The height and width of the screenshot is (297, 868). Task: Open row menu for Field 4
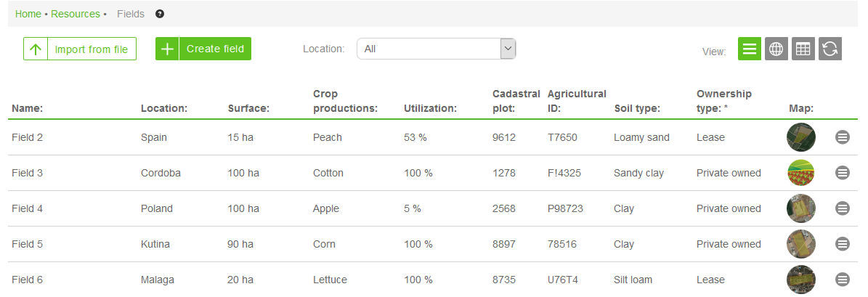pos(843,208)
